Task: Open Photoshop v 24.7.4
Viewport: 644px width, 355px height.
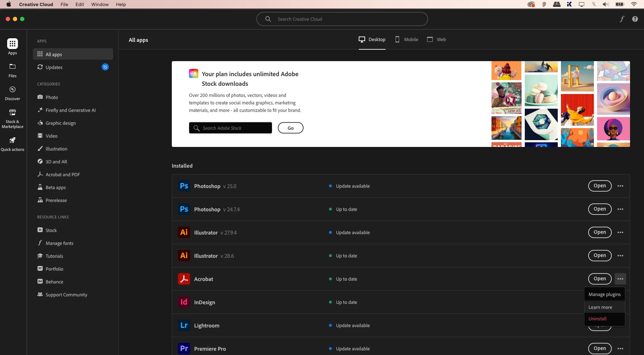Action: [600, 209]
